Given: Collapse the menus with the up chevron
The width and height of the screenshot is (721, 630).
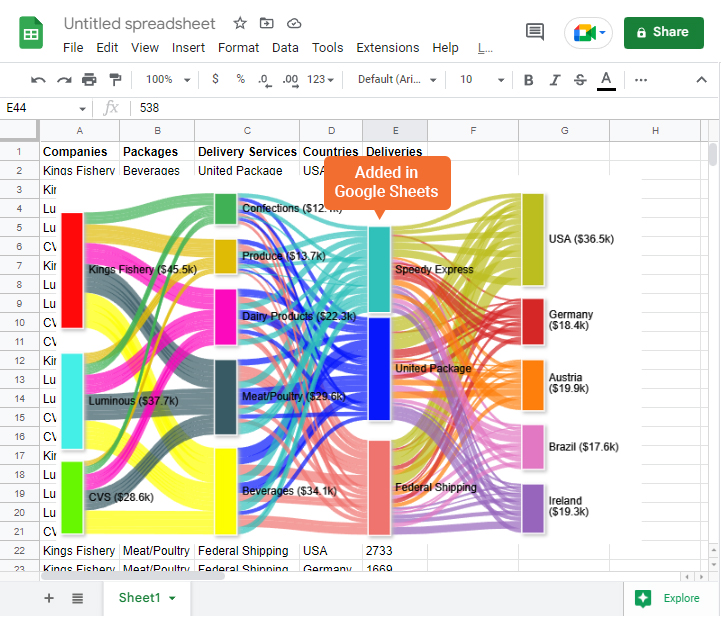Looking at the screenshot, I should (701, 80).
